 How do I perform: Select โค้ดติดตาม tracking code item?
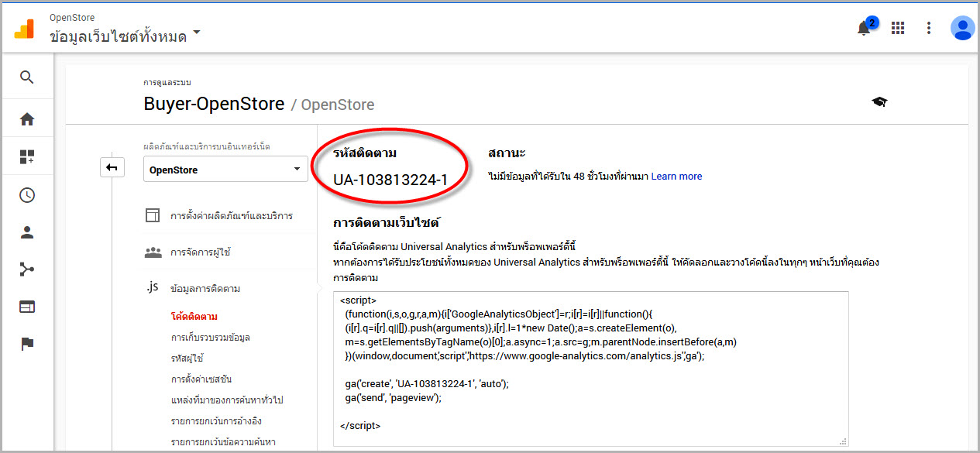194,317
